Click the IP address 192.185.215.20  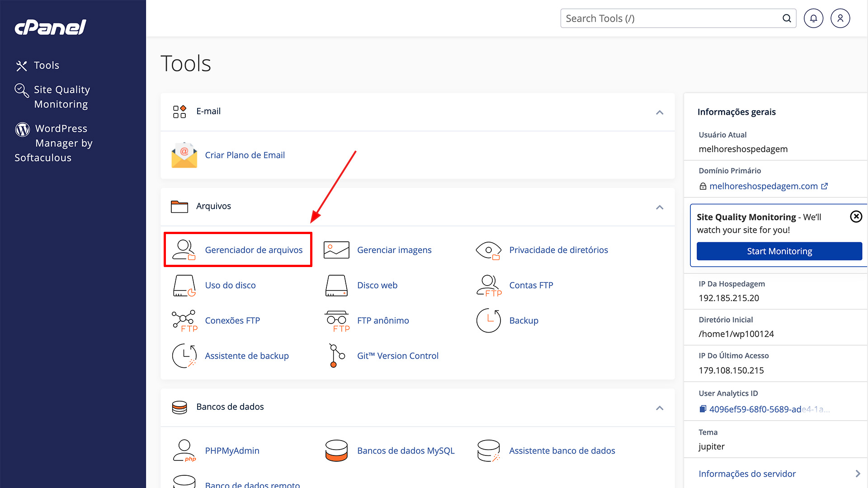tap(729, 298)
